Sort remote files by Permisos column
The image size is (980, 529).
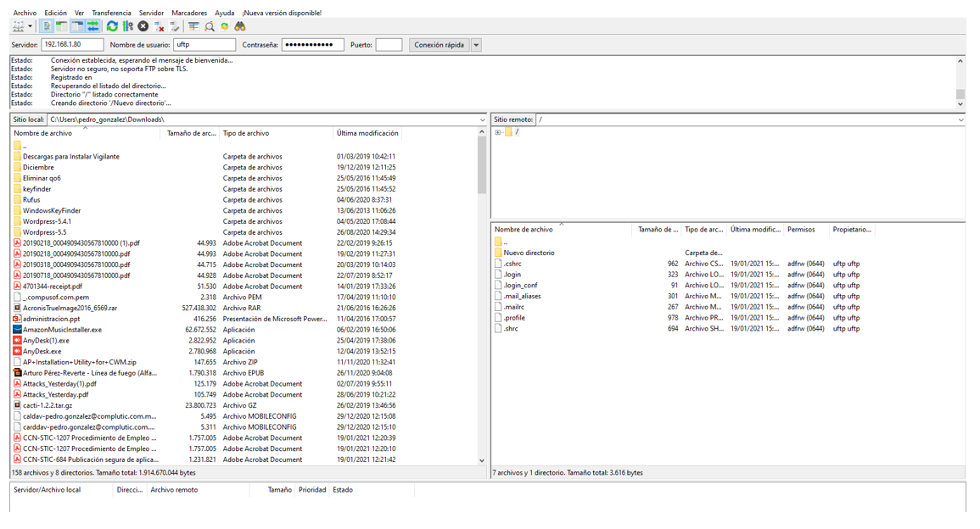(806, 230)
